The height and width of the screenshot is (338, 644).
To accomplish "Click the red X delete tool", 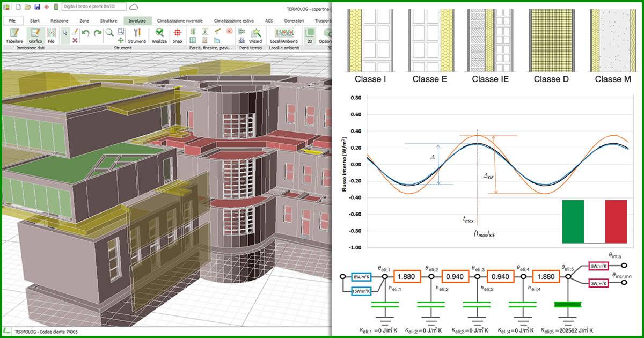I will 75,40.
